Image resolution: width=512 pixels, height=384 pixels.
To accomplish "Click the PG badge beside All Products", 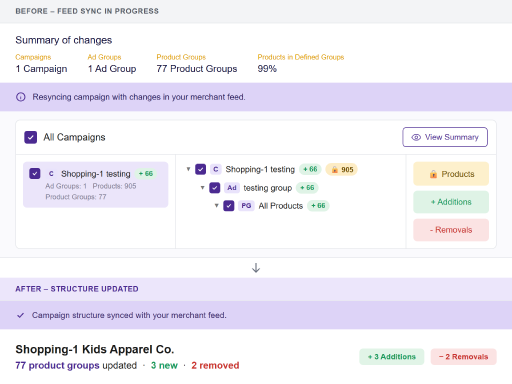I will pos(246,206).
